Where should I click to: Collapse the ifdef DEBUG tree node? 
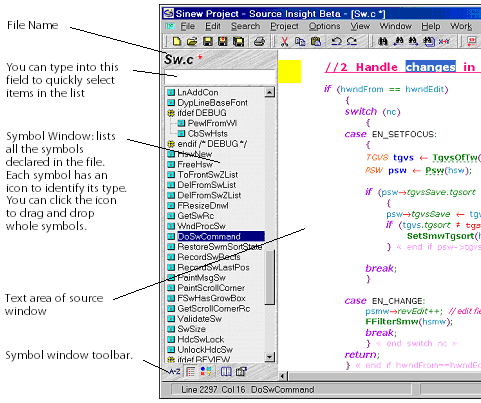(x=171, y=113)
